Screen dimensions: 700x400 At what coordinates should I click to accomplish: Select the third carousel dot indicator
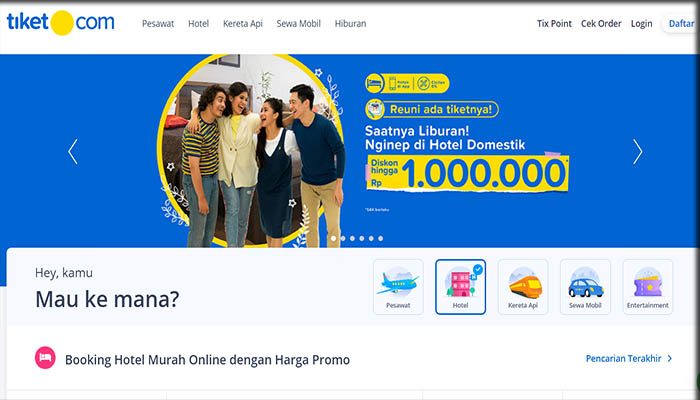click(x=352, y=238)
